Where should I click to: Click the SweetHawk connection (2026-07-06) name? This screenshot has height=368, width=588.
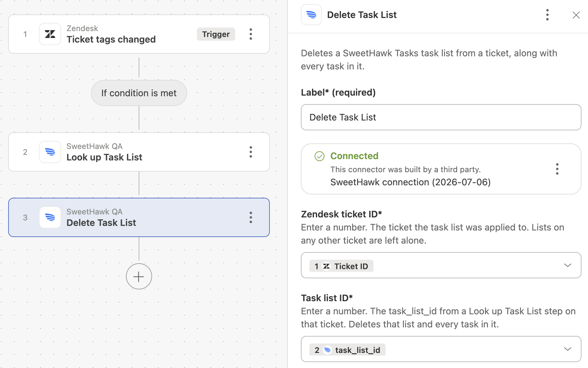pos(410,182)
